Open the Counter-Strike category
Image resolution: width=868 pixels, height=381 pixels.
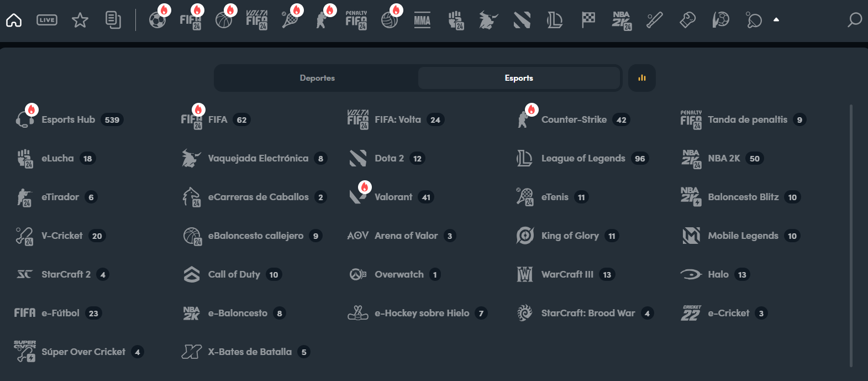573,119
